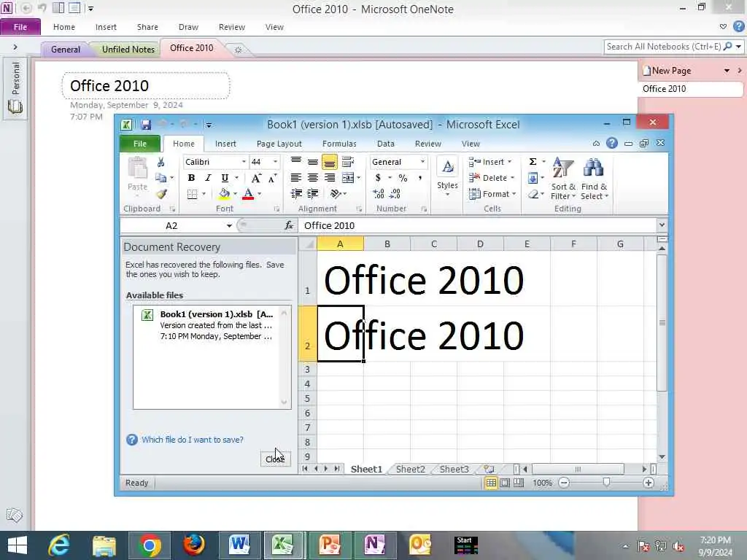
Task: Click the Orientation text angle icon
Action: pos(336,193)
